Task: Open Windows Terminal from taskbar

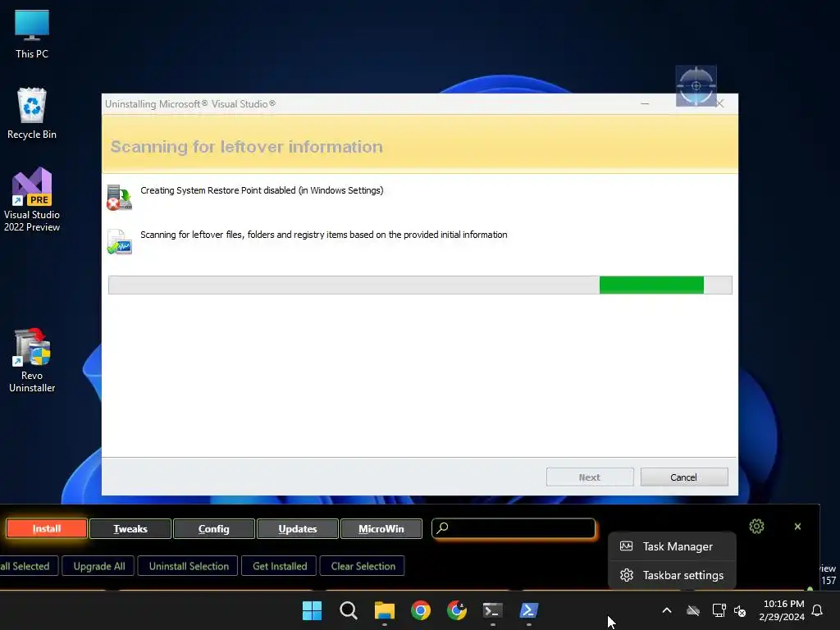Action: (493, 610)
